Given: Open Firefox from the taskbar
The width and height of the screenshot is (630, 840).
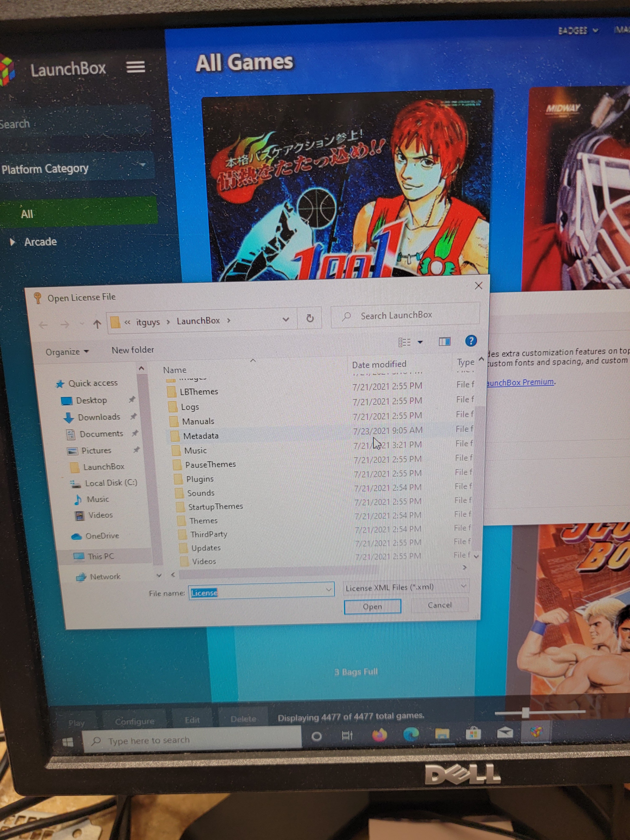Looking at the screenshot, I should point(379,735).
